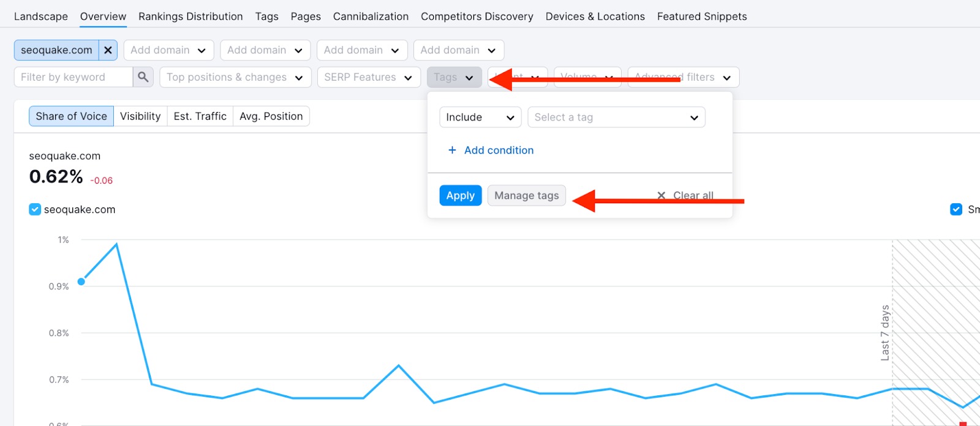Screen dimensions: 980x426
Task: Open the Volume filter dropdown
Action: coord(587,77)
